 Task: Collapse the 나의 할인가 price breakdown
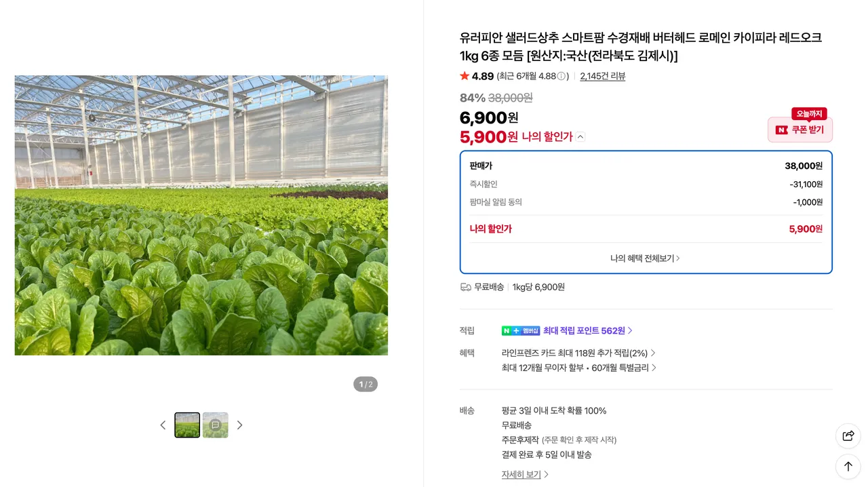(x=580, y=137)
